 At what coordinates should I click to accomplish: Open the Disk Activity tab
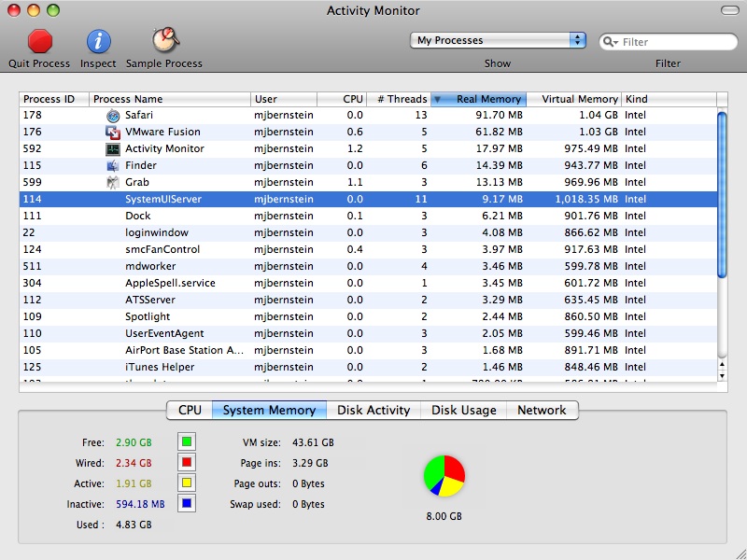coord(373,411)
